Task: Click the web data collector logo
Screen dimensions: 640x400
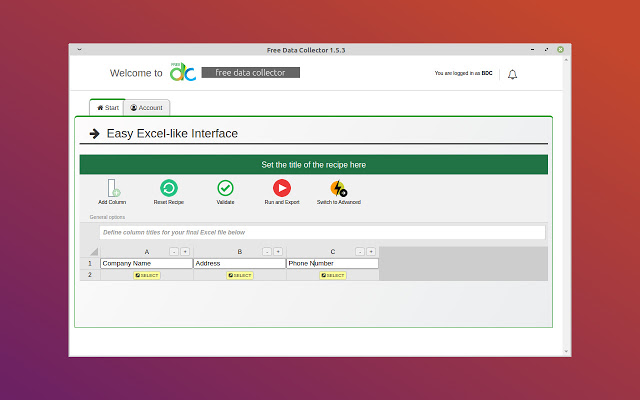Action: [182, 72]
